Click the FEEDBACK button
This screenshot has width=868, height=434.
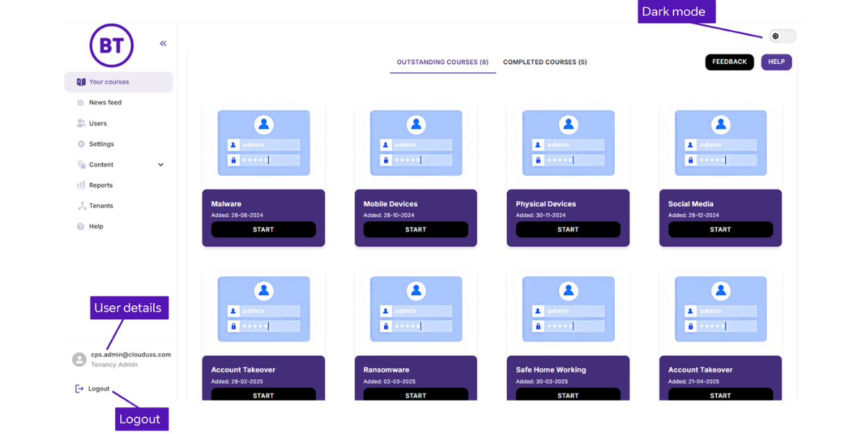(x=729, y=61)
